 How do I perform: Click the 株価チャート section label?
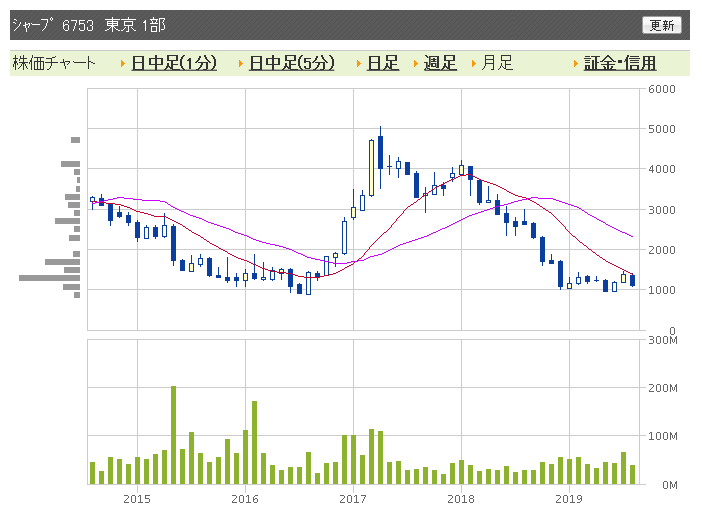(x=54, y=63)
